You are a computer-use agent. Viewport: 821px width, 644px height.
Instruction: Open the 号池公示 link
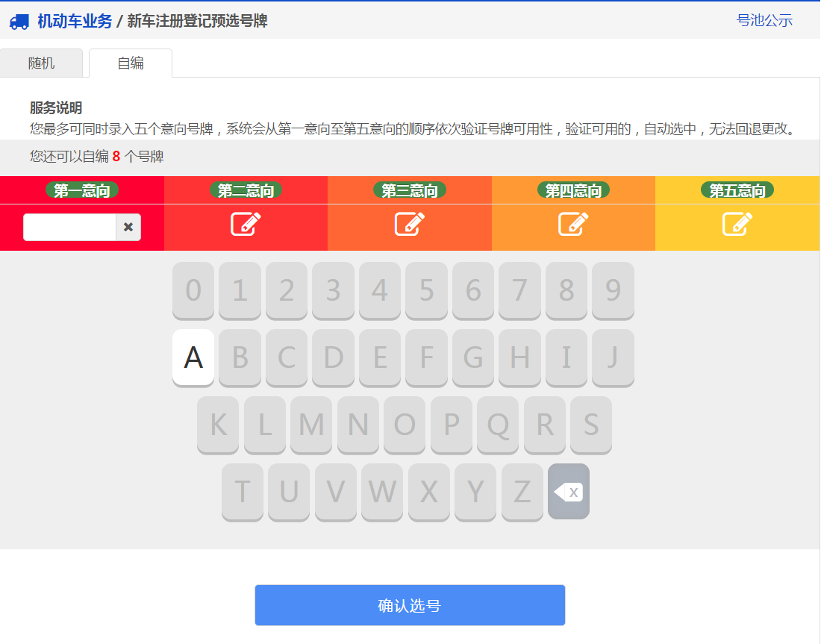coord(765,21)
